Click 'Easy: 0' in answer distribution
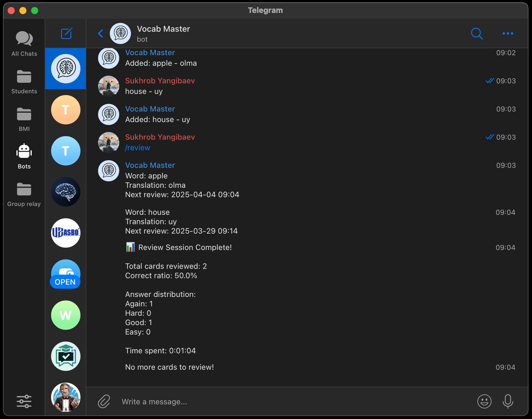532x419 pixels. pyautogui.click(x=138, y=332)
